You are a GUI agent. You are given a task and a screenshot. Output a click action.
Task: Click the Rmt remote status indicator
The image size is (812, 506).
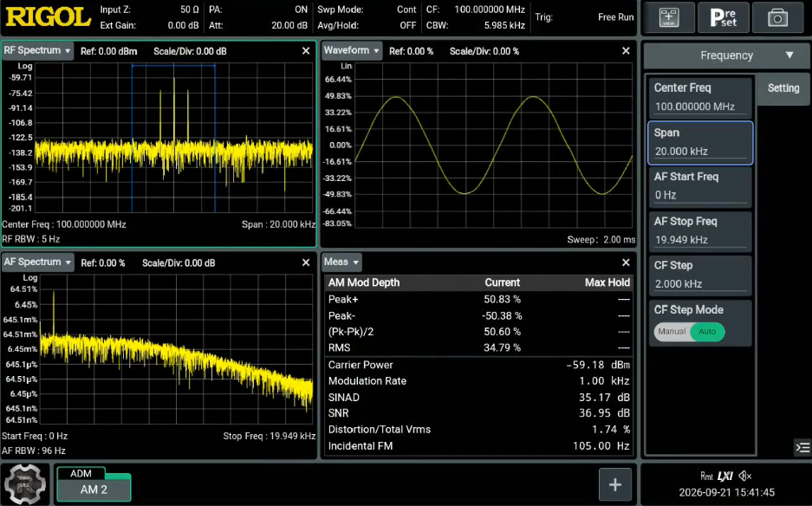coord(706,476)
